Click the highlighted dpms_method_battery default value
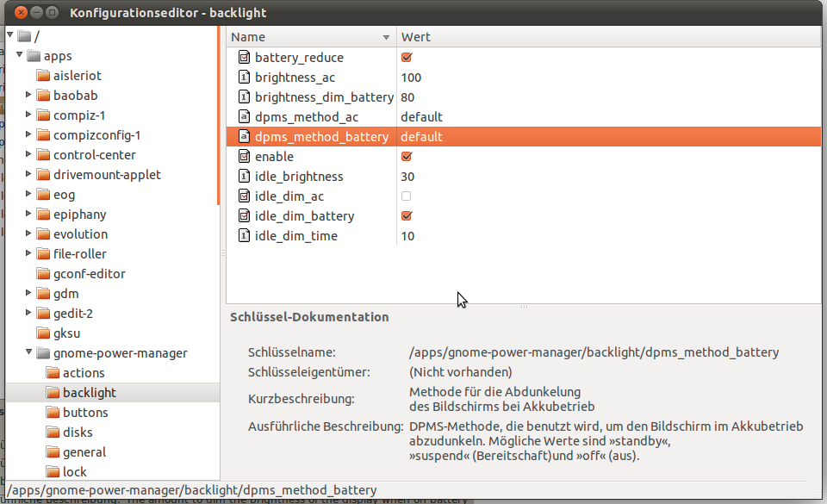This screenshot has width=827, height=504. (421, 136)
